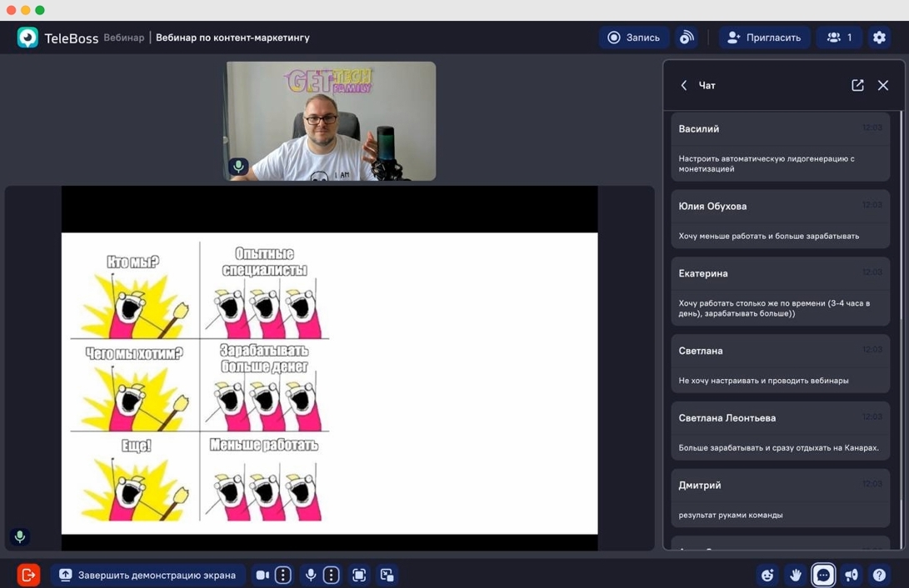
Task: Open emoji reactions icon
Action: 767,575
